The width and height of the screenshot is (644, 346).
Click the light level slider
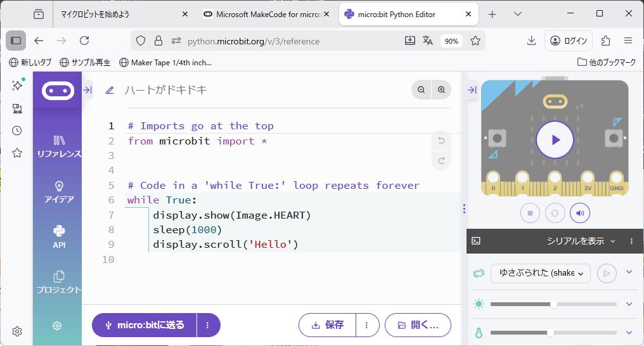553,304
